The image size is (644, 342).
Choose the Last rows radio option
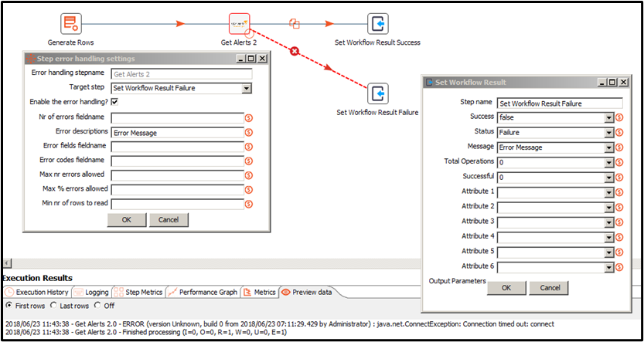point(53,306)
